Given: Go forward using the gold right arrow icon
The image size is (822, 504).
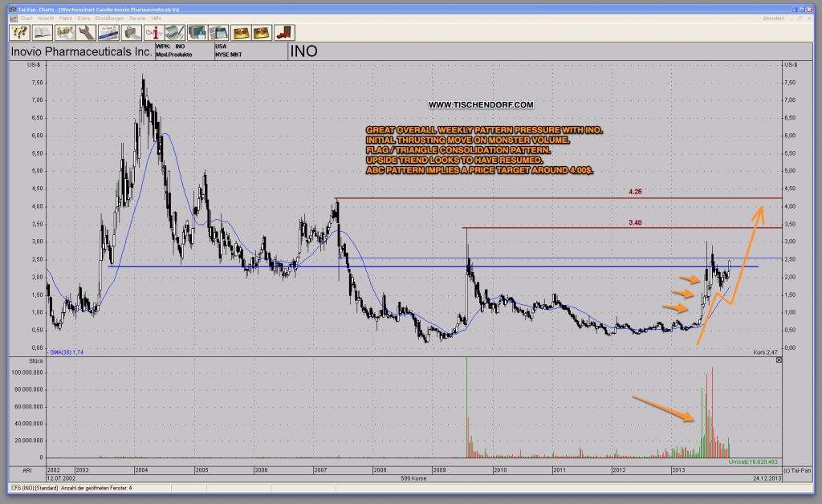Looking at the screenshot, I should (x=261, y=32).
